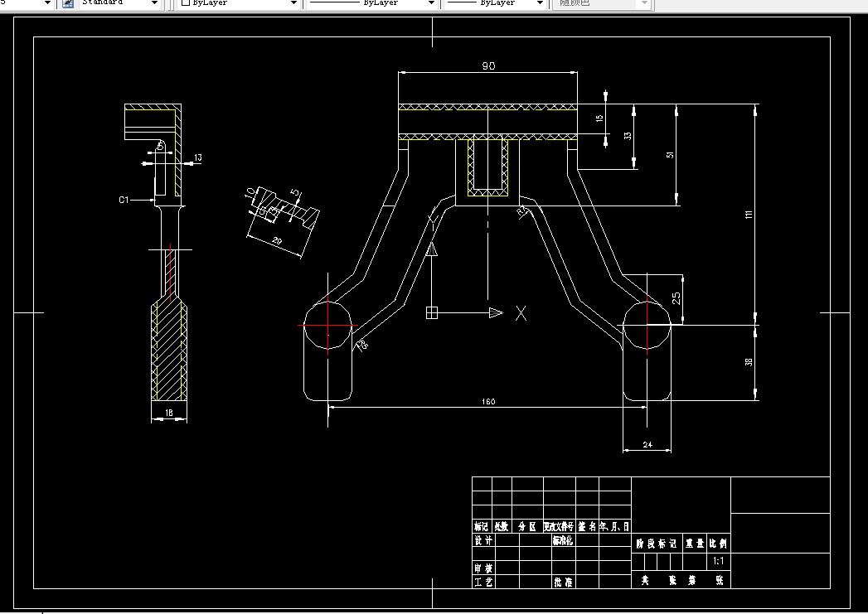Open the Standard style dropdown
Image resolution: width=868 pixels, height=614 pixels.
154,3
